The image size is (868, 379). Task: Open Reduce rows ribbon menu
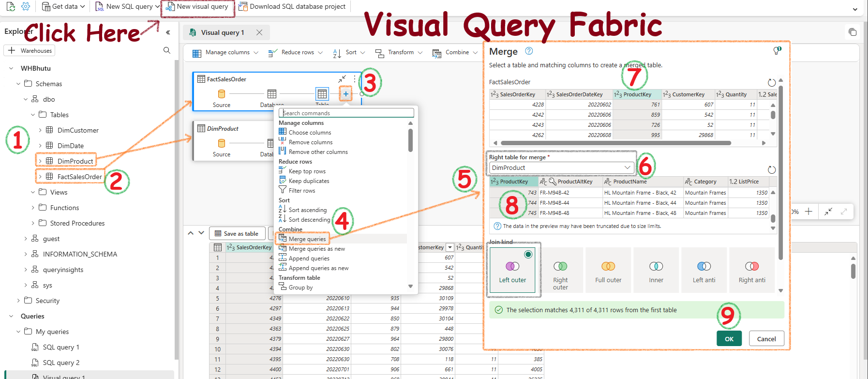click(x=295, y=52)
